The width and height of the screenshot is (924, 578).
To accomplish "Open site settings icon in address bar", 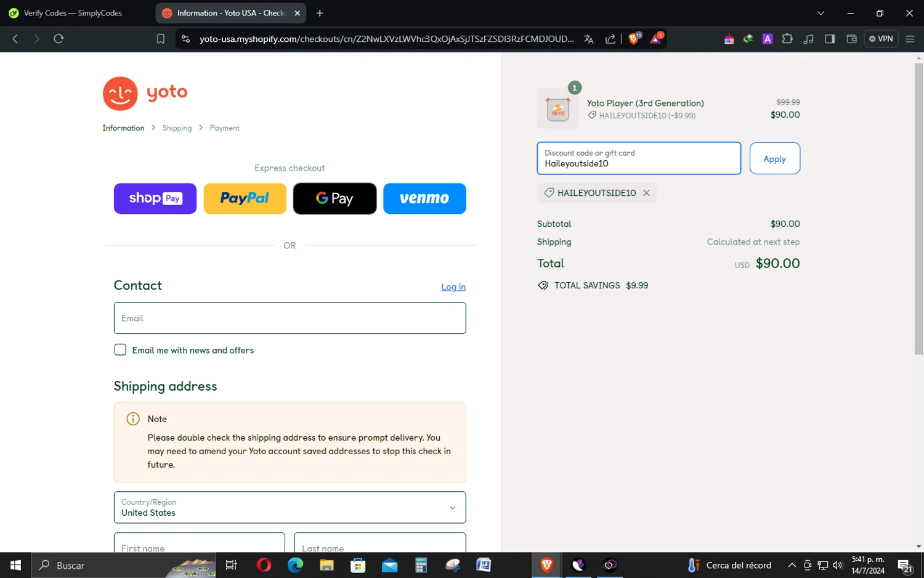I will coord(185,39).
